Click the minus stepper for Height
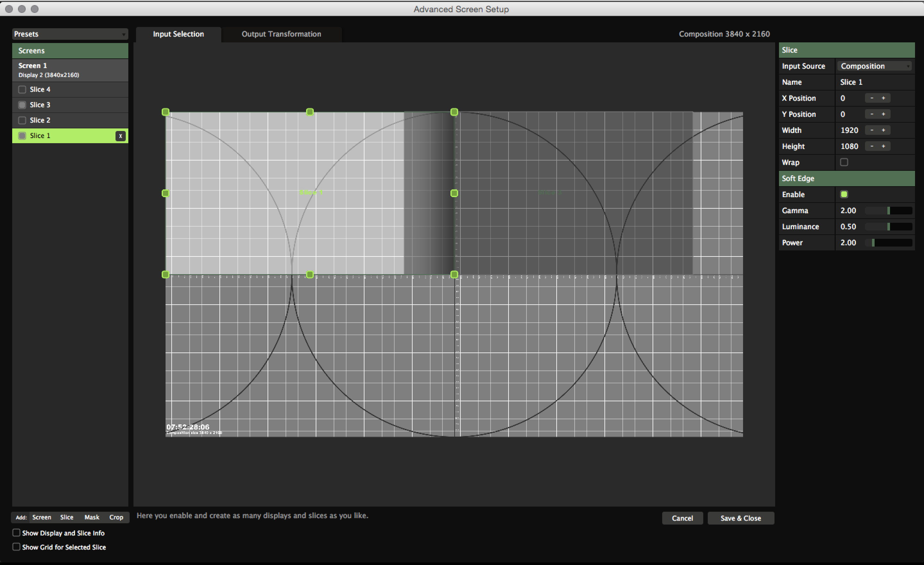The height and width of the screenshot is (565, 924). 872,146
